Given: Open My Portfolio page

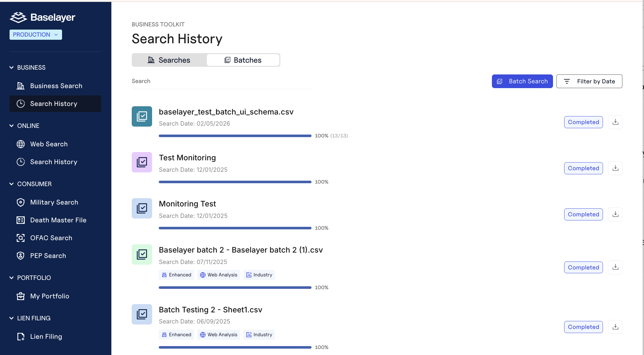Looking at the screenshot, I should pyautogui.click(x=49, y=296).
